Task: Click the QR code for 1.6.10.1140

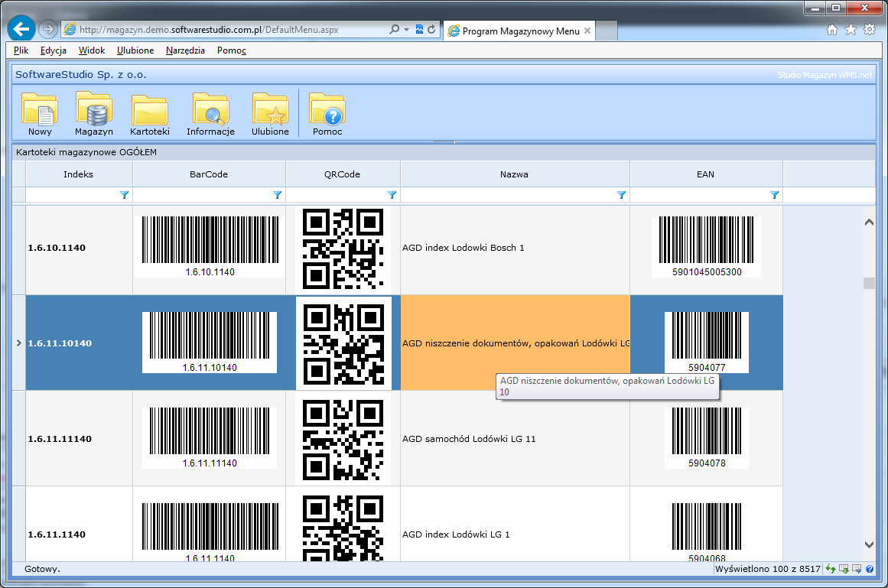Action: [343, 249]
